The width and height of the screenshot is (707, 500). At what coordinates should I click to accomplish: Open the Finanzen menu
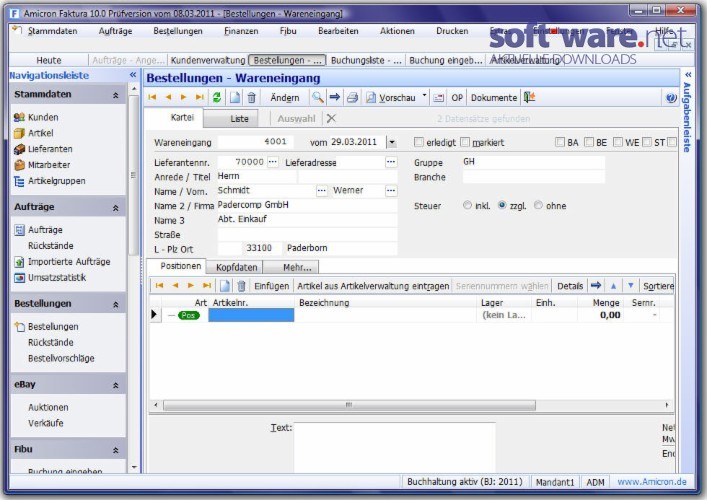point(241,31)
